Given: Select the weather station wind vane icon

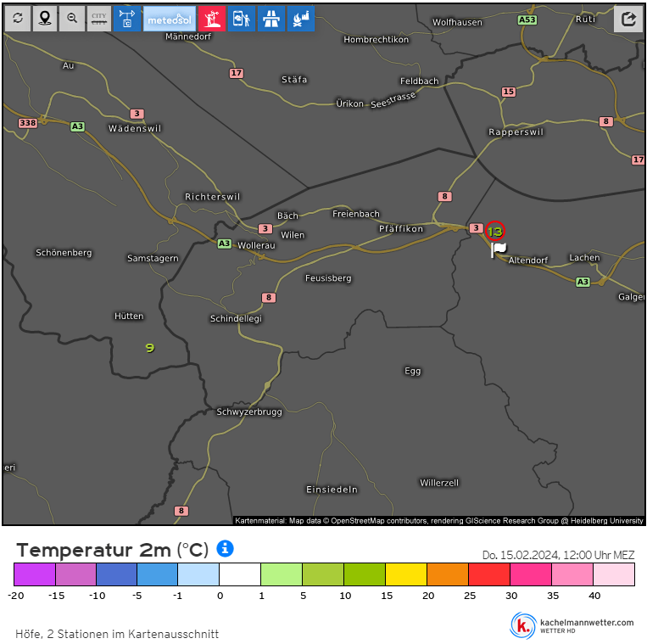Looking at the screenshot, I should pos(126,19).
